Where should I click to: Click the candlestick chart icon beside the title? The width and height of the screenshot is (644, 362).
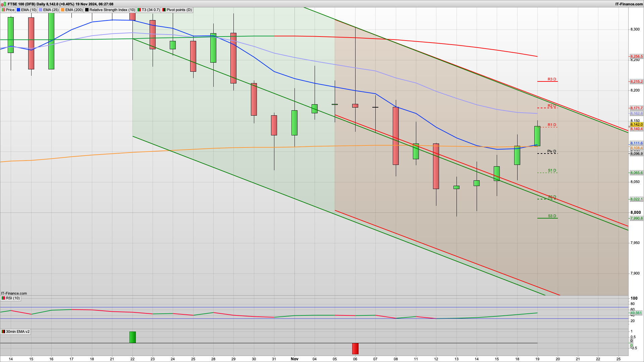(4, 4)
